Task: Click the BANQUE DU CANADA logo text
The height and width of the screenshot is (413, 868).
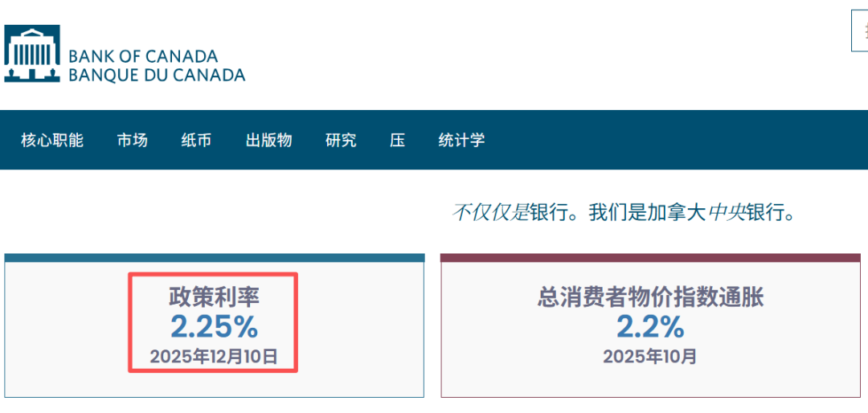Action: (157, 76)
